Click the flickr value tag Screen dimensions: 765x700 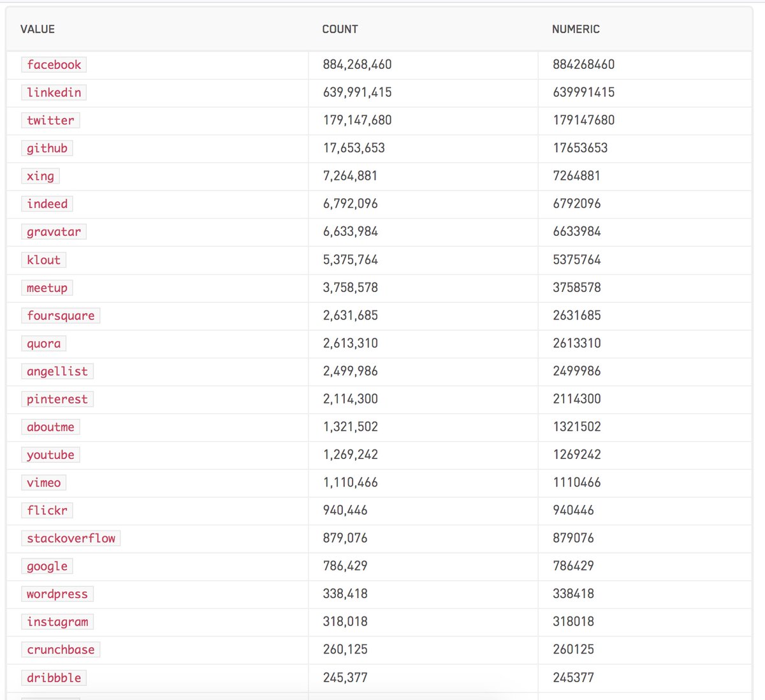pos(47,511)
